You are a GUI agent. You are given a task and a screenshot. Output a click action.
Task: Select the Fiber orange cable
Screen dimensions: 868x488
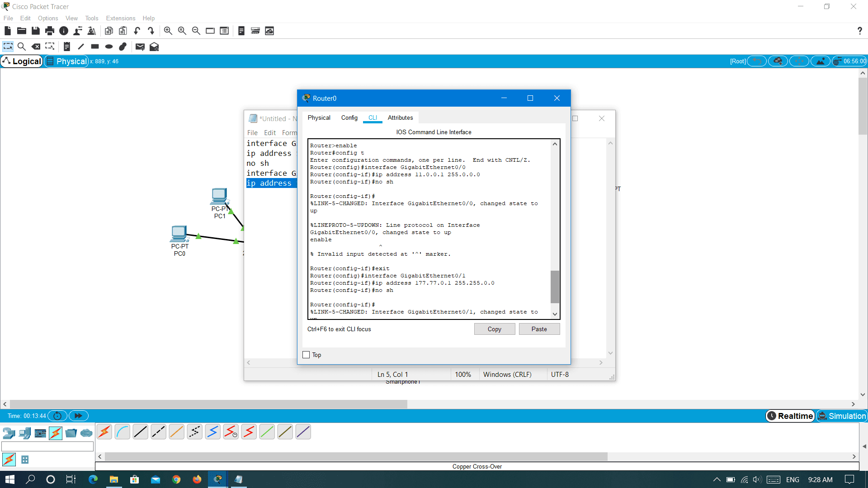point(177,432)
